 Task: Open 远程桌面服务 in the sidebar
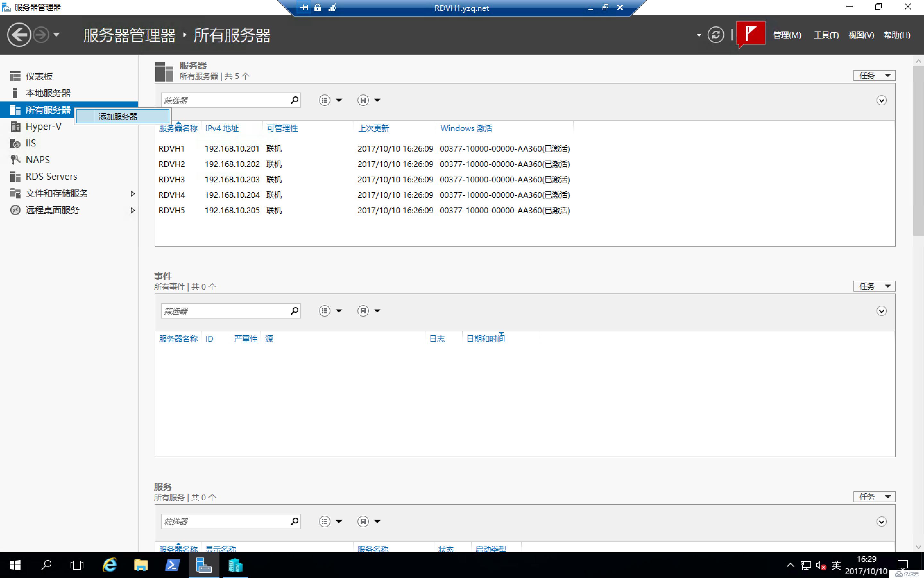point(52,210)
